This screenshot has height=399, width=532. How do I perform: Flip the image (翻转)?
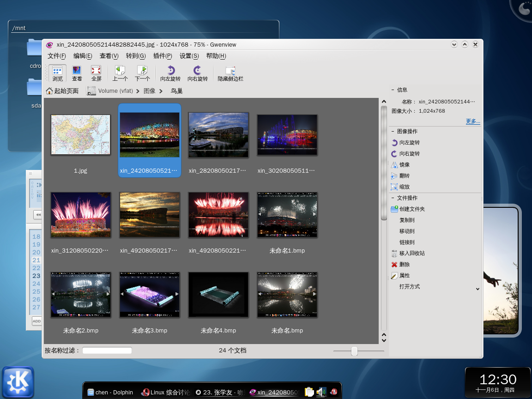[400, 176]
